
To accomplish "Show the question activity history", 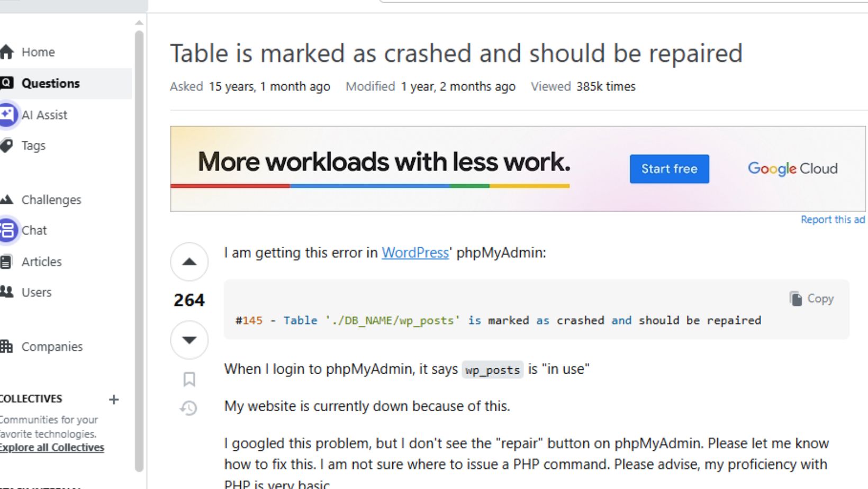I will click(x=188, y=408).
